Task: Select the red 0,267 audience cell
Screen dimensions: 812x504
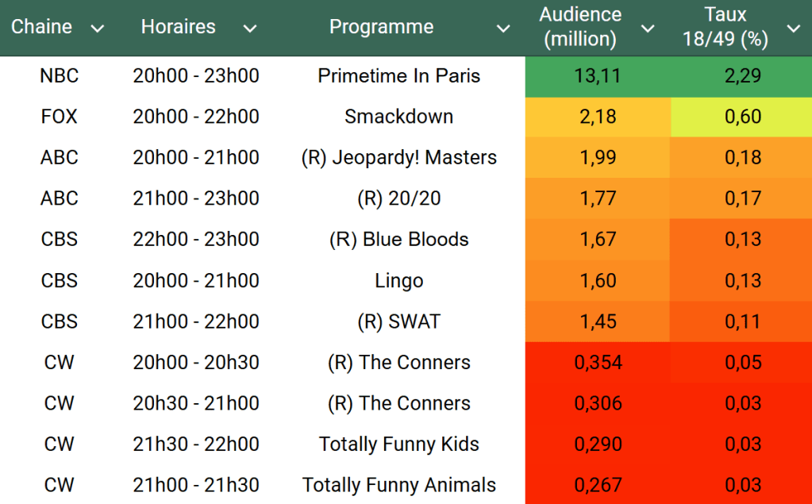Action: pyautogui.click(x=598, y=485)
